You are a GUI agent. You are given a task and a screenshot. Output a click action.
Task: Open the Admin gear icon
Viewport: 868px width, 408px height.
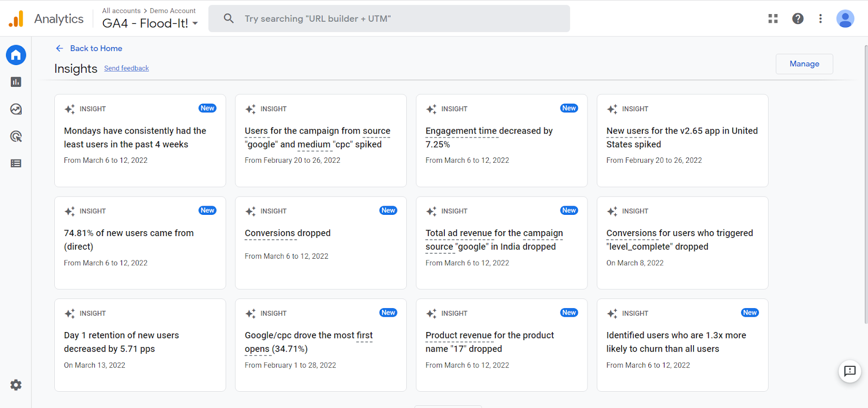pyautogui.click(x=16, y=385)
